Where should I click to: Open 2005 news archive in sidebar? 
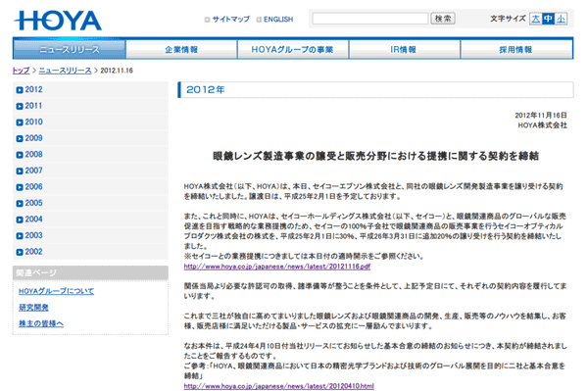pos(33,203)
